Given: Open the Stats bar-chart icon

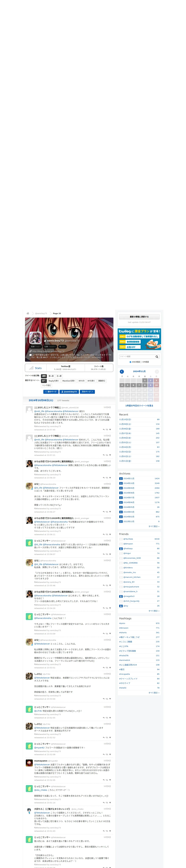Looking at the screenshot, I should [31, 368].
